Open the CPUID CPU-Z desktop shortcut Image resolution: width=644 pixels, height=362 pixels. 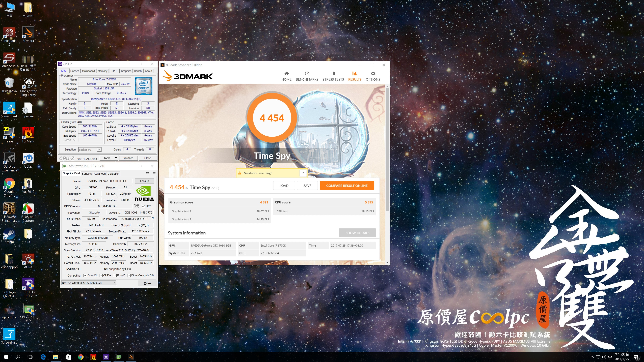[28, 288]
